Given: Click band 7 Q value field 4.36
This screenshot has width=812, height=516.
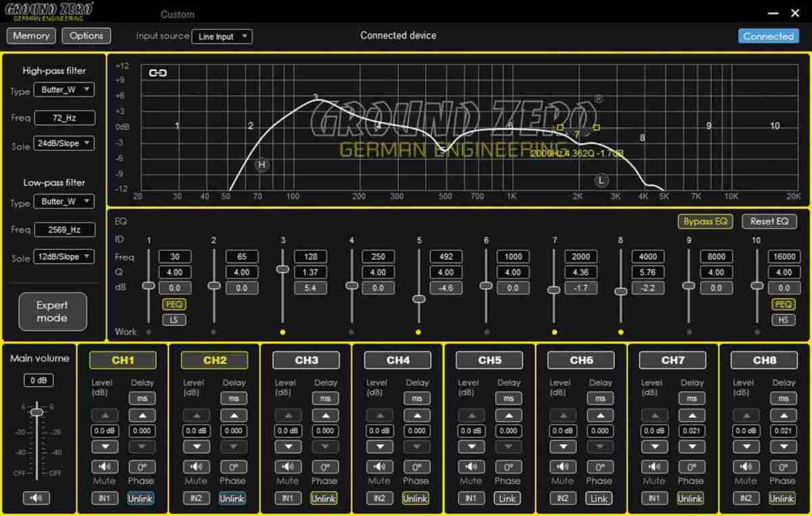Looking at the screenshot, I should click(581, 272).
